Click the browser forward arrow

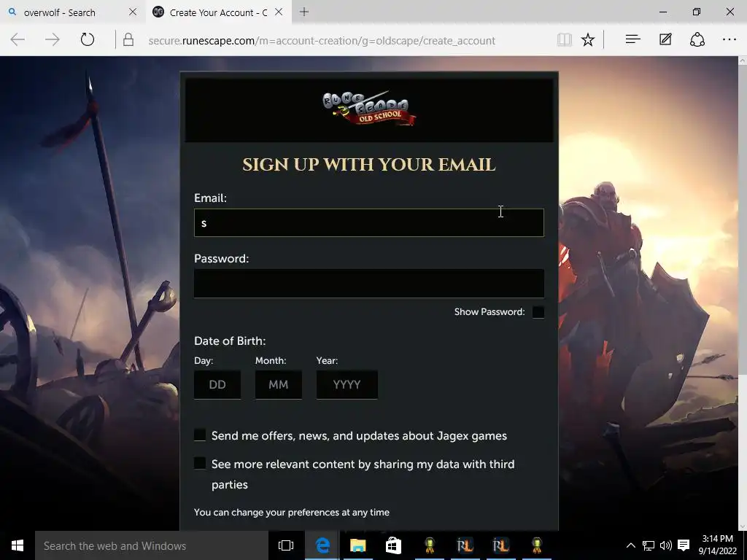point(53,39)
